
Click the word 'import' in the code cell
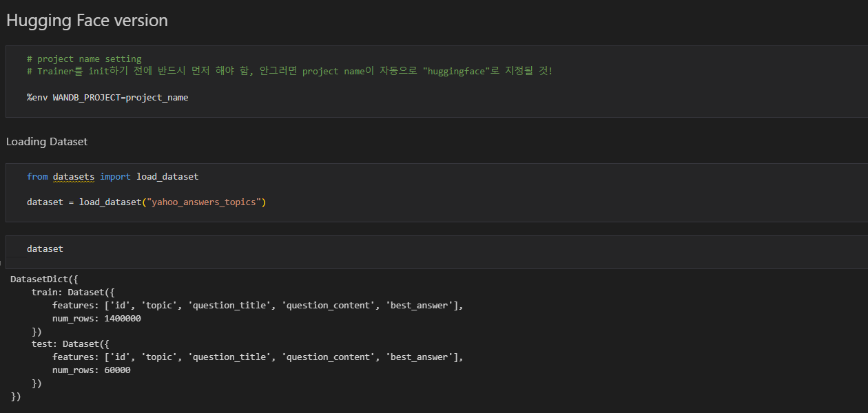click(115, 177)
